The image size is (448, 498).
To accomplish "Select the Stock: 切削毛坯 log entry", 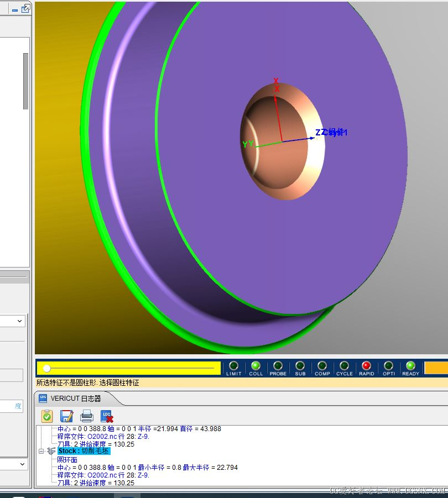I will coord(84,451).
